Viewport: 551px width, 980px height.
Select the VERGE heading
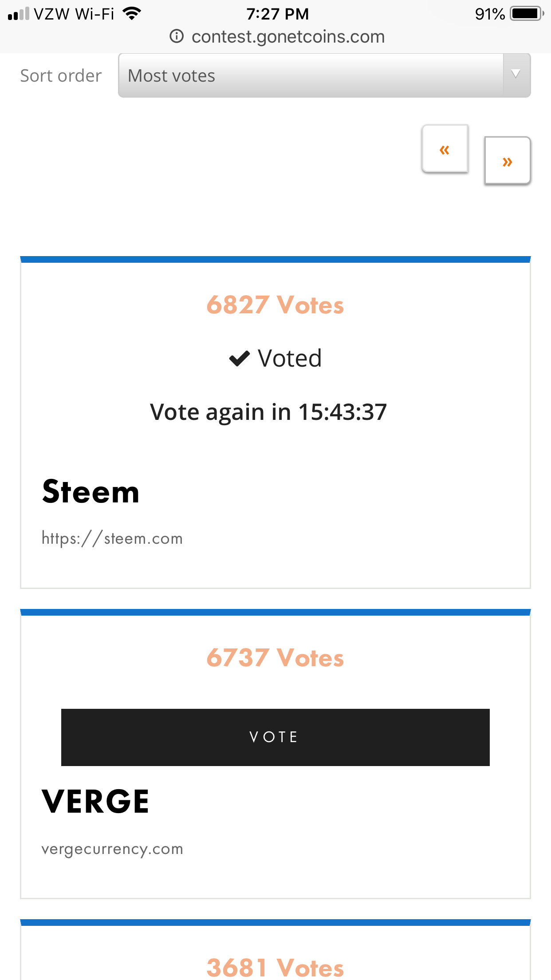coord(95,802)
